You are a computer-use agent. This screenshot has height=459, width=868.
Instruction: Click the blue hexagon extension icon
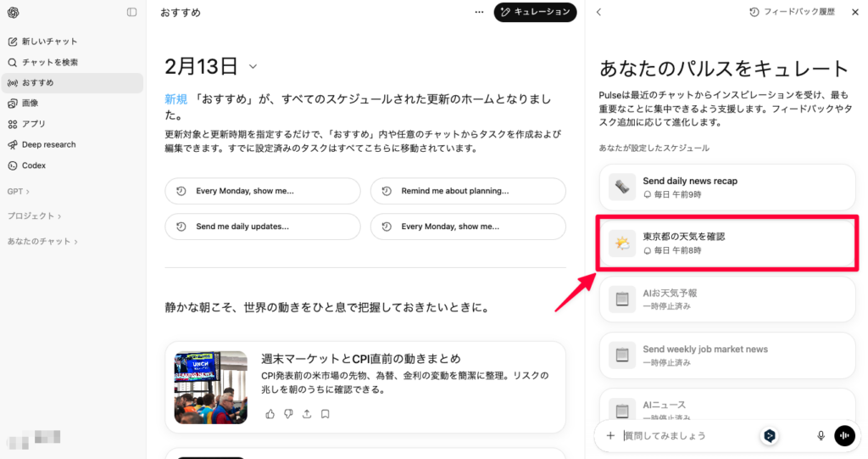[770, 436]
